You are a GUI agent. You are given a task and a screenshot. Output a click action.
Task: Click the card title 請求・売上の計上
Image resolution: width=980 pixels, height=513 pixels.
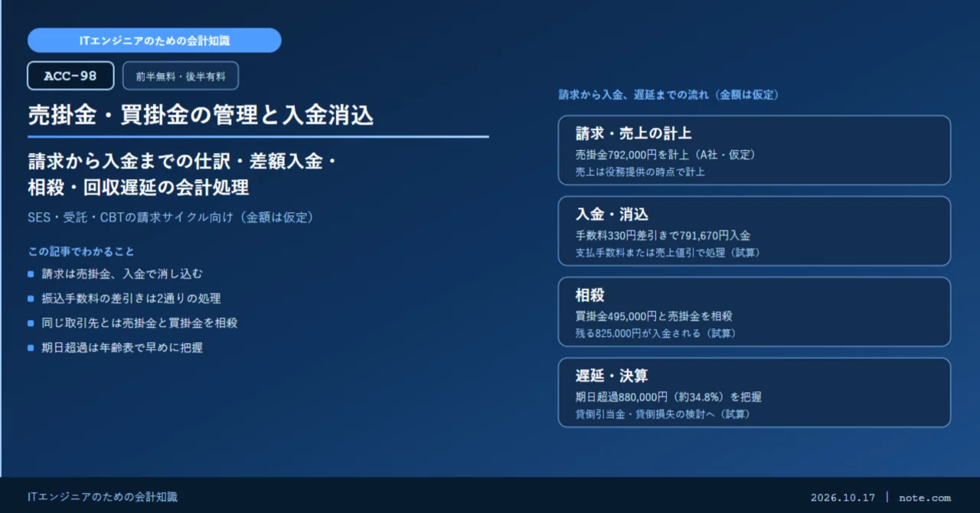pos(633,134)
